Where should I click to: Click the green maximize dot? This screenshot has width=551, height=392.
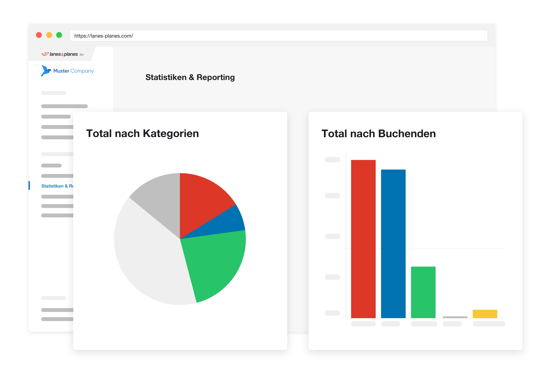coord(59,35)
